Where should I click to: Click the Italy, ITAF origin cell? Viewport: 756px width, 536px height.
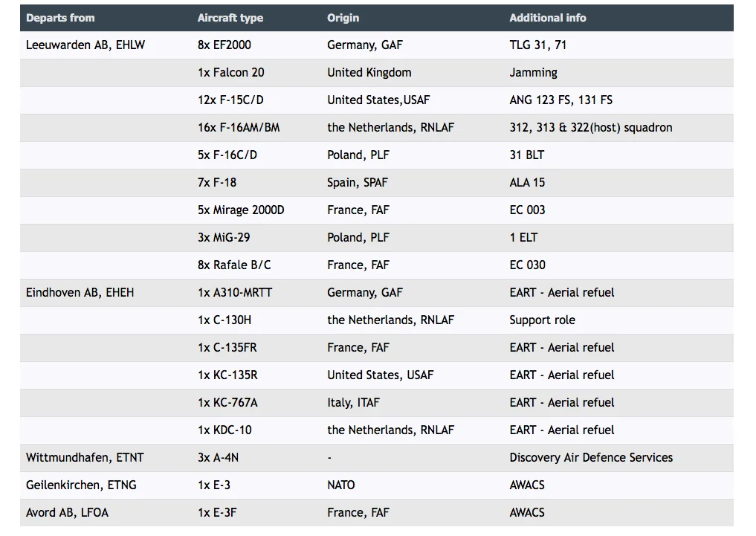click(353, 403)
